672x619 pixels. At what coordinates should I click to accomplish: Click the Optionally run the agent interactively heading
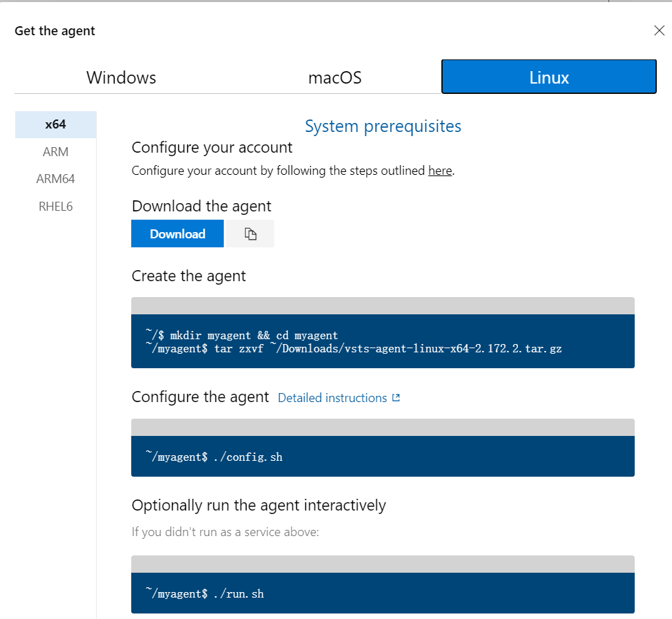[259, 506]
